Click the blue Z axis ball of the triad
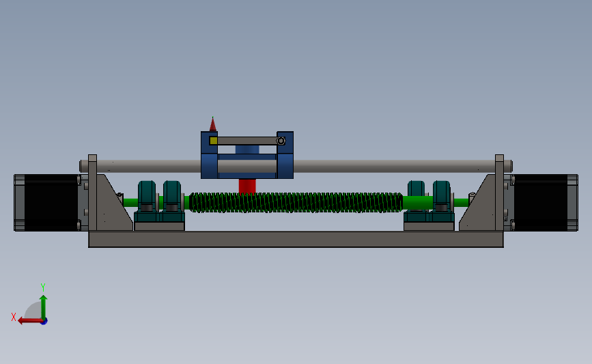Viewport: 592px width, 364px height. tap(44, 322)
